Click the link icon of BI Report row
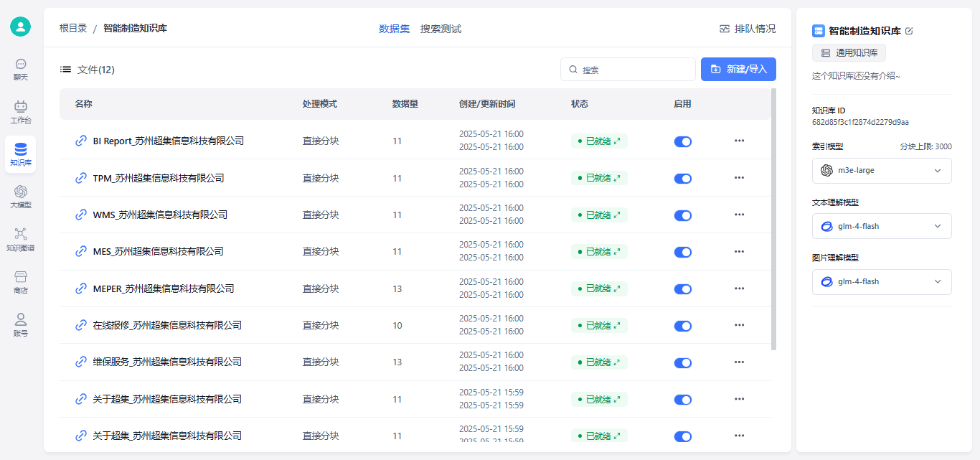980x460 pixels. 81,141
